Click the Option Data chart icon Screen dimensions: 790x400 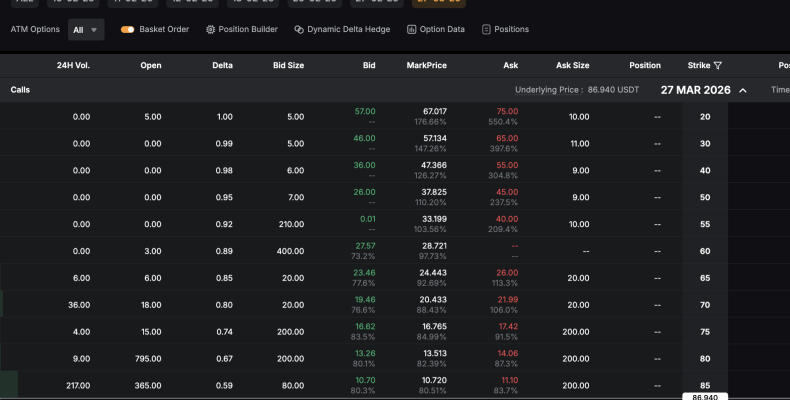point(412,30)
